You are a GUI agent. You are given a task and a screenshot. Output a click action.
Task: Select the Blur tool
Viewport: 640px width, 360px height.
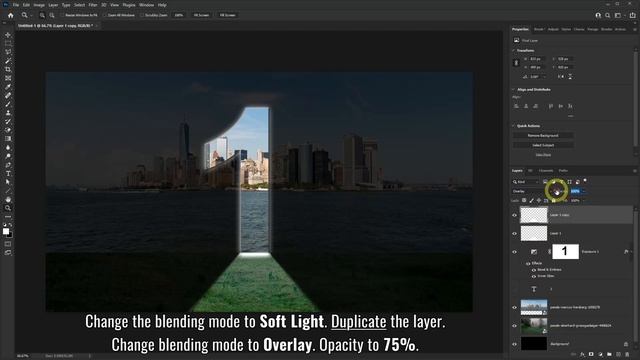[x=8, y=147]
